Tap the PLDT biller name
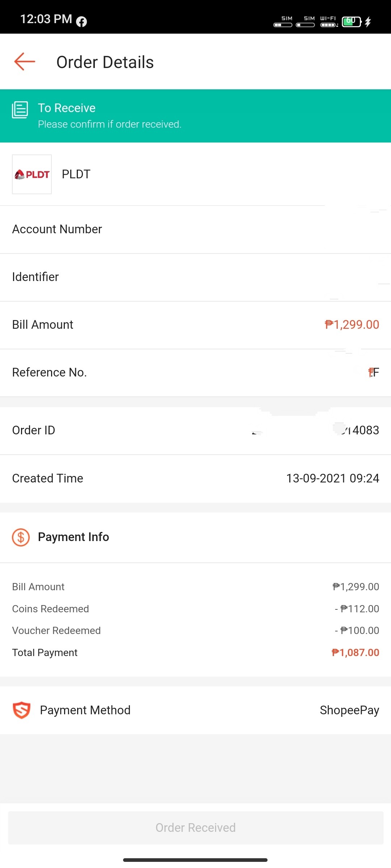Image resolution: width=391 pixels, height=868 pixels. (76, 174)
